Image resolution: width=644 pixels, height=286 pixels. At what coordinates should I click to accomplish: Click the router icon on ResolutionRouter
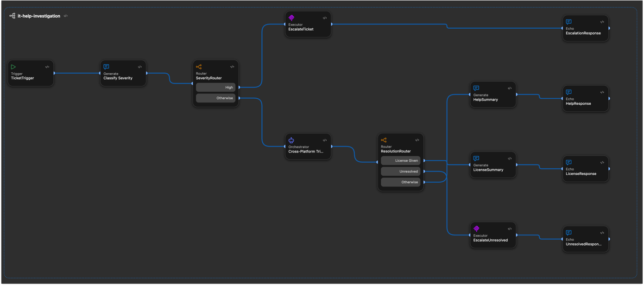tap(384, 140)
